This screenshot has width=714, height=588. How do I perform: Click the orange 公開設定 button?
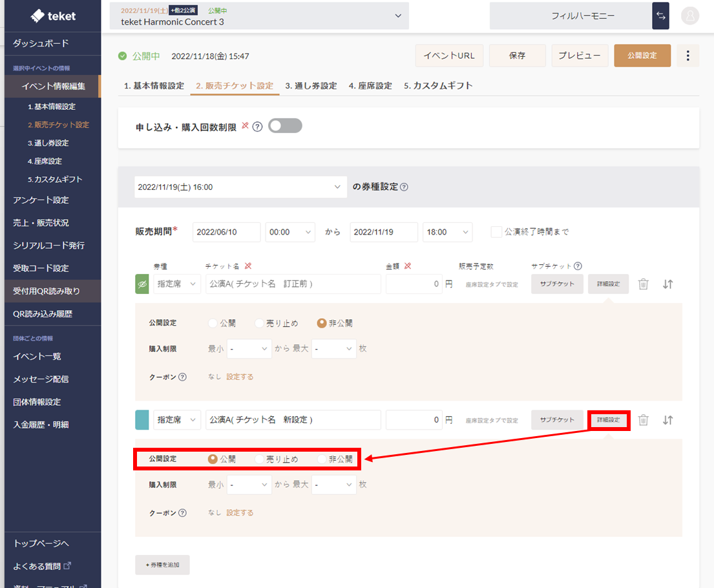point(642,56)
